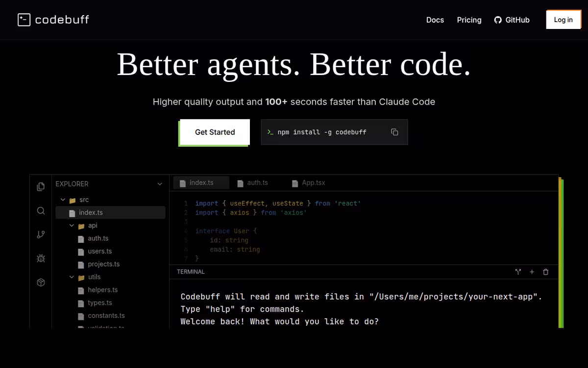Click the file icon on the App.tsx tab
Viewport: 588px width, 368px height.
point(295,184)
